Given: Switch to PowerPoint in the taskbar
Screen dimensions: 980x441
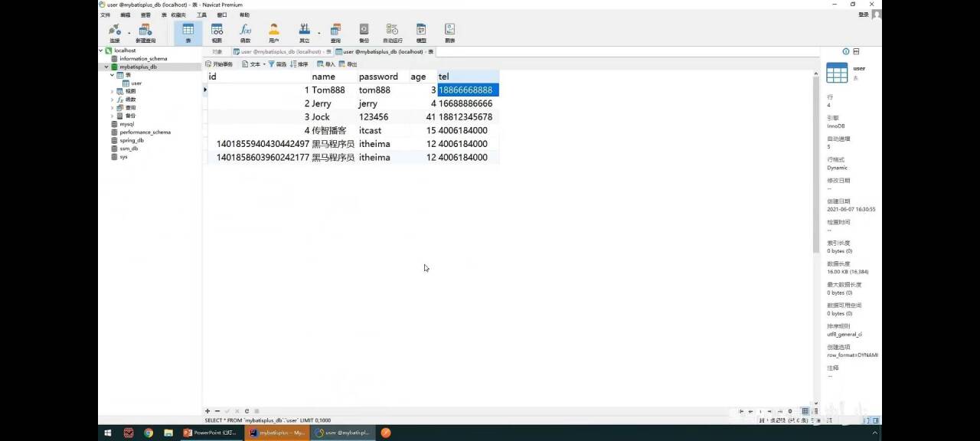Looking at the screenshot, I should coord(211,433).
